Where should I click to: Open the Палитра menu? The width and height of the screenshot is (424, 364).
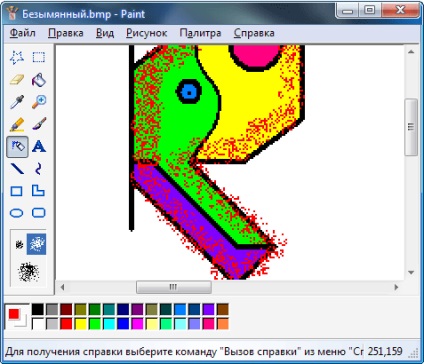pos(200,33)
